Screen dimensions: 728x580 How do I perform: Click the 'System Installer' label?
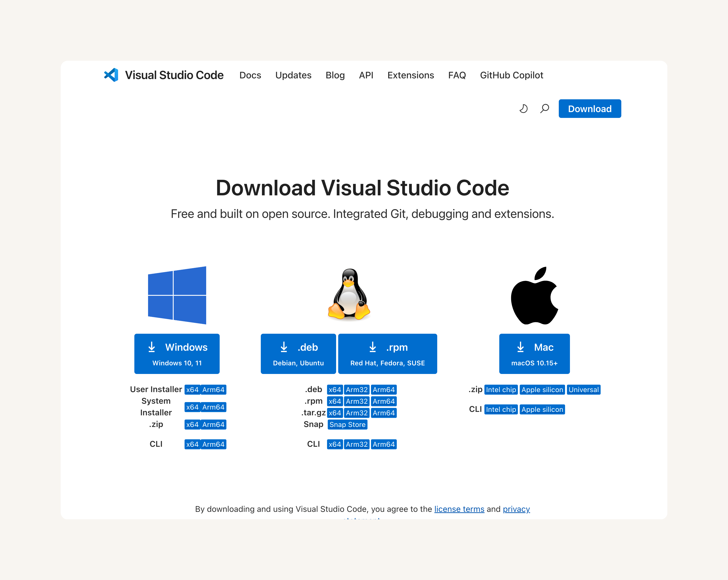pos(156,407)
